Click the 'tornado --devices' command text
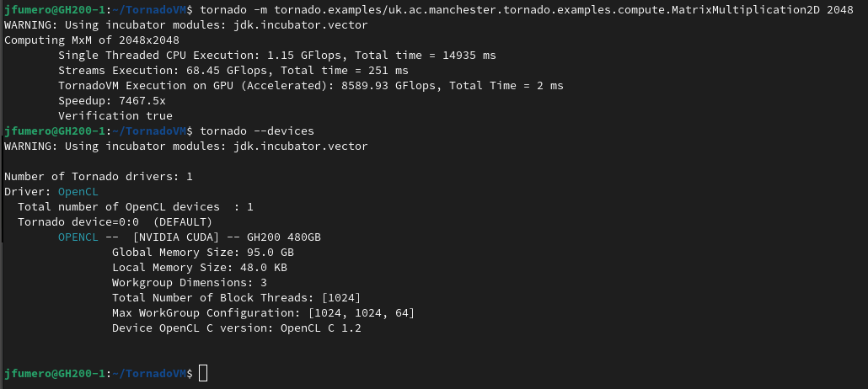The width and height of the screenshot is (868, 389). pyautogui.click(x=257, y=131)
